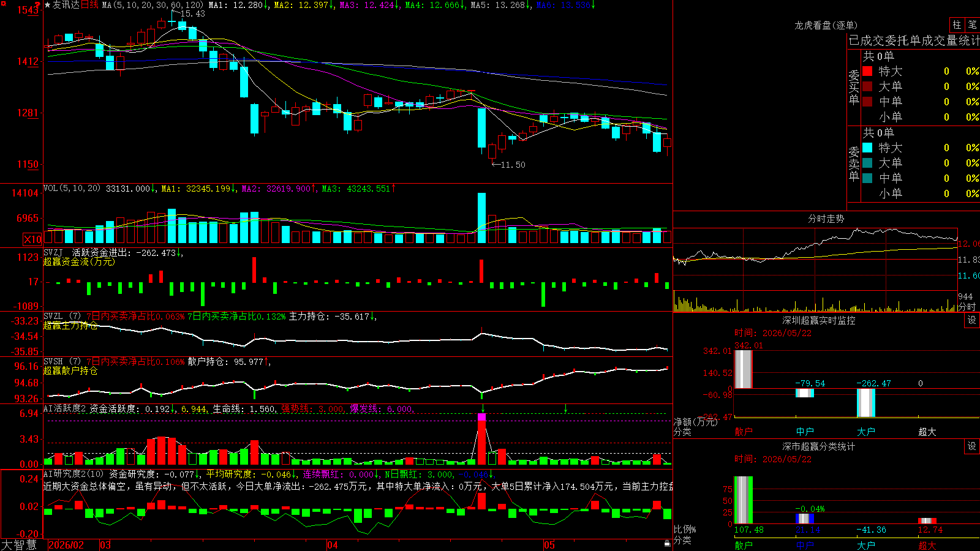Click the 超赢散户持仓 label
The height and width of the screenshot is (551, 980).
pyautogui.click(x=70, y=370)
